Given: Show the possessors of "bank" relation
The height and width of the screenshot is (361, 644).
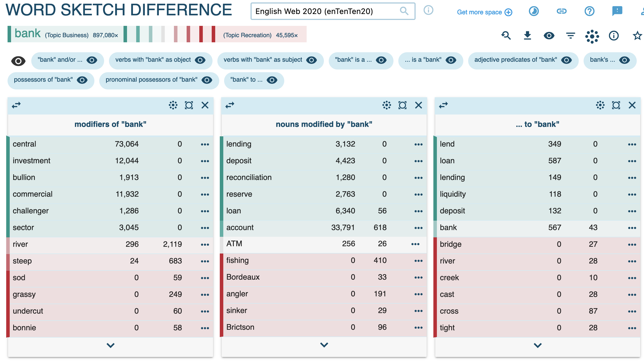Looking at the screenshot, I should (x=51, y=80).
